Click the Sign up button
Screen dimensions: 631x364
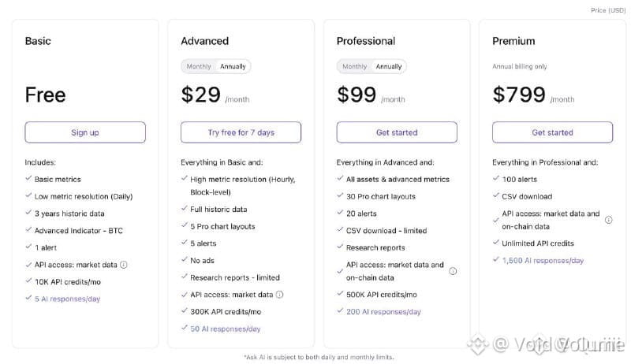[x=85, y=132]
